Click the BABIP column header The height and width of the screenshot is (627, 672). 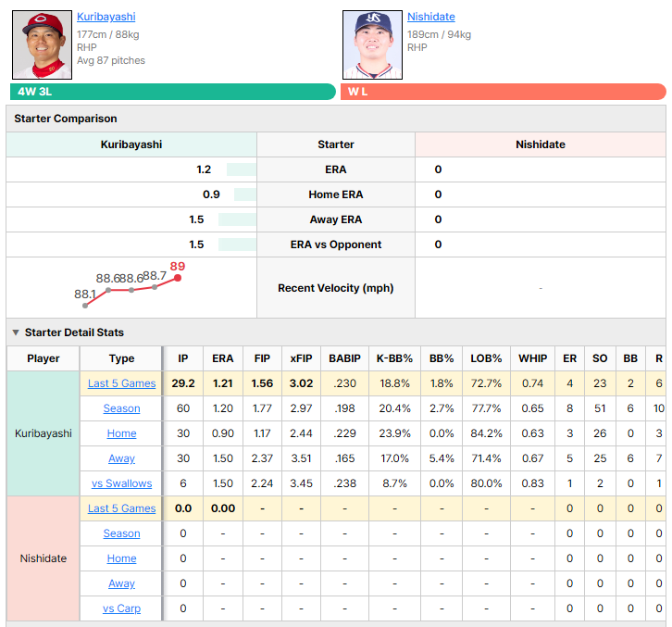(344, 358)
